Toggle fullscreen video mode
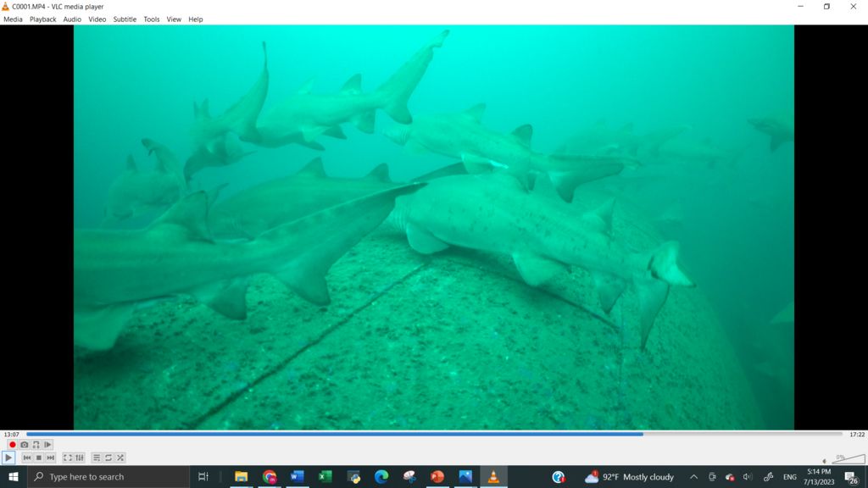The width and height of the screenshot is (868, 488). (x=68, y=457)
